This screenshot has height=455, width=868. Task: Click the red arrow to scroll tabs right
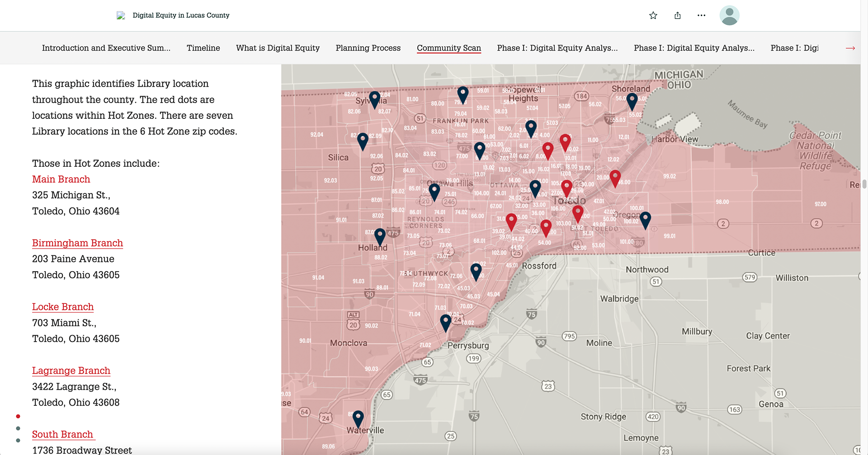tap(850, 48)
